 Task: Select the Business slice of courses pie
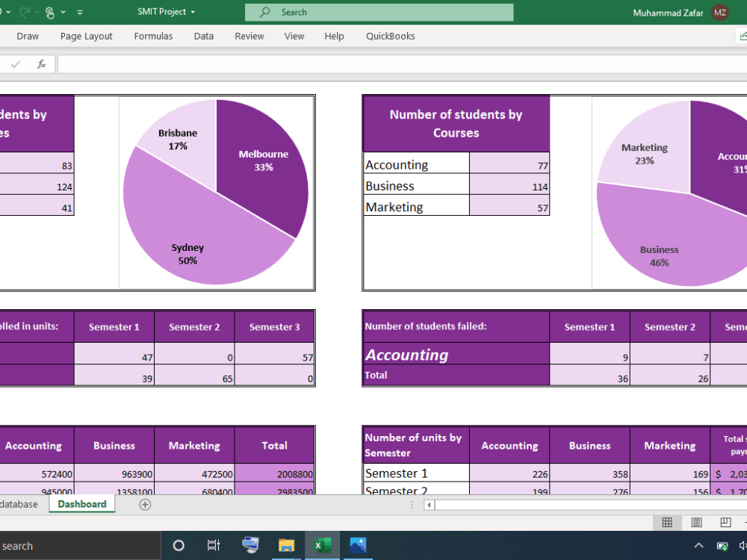(667, 238)
